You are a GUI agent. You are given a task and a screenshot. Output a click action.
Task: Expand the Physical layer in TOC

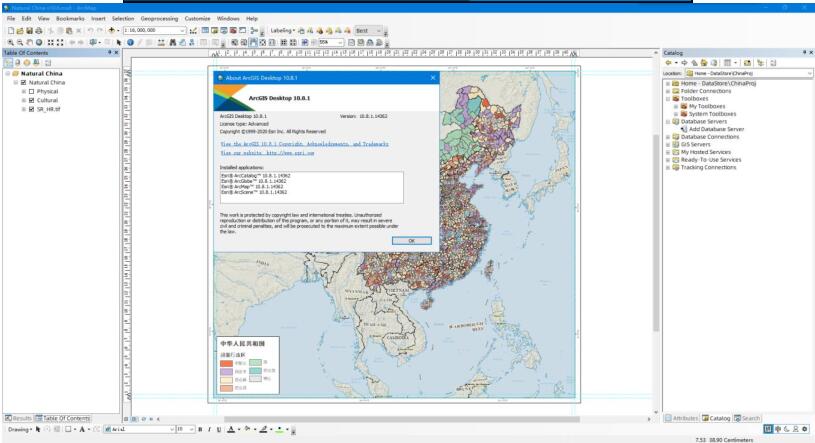[x=24, y=92]
